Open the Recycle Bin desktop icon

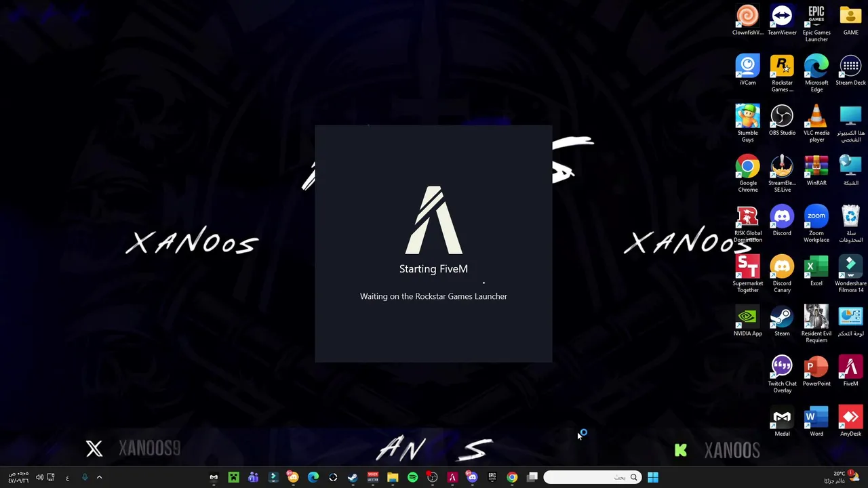coord(850,224)
